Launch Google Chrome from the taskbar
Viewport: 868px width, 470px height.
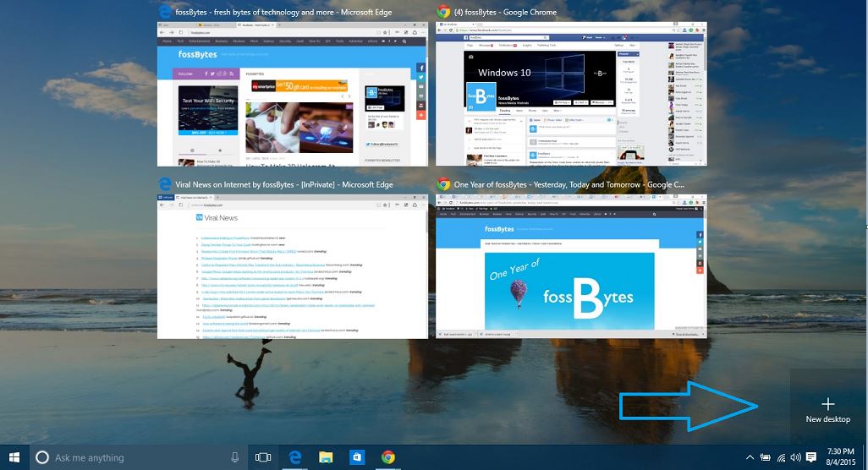387,457
